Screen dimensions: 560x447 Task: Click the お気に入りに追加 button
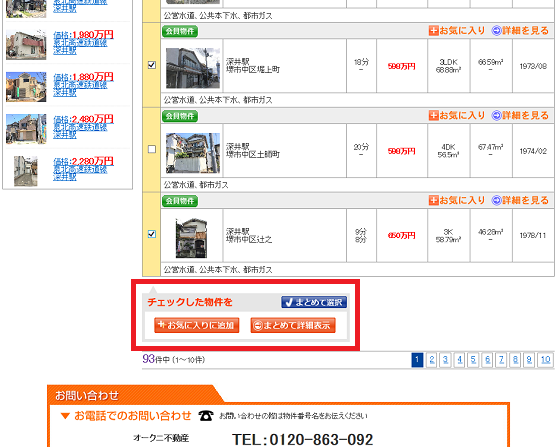196,325
